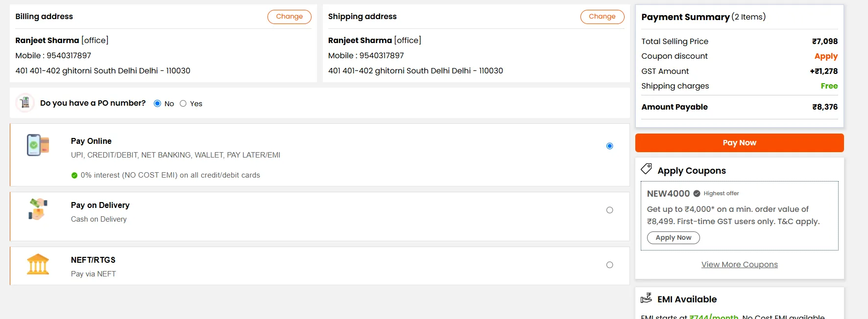Click the green check next to 0% interest
The image size is (868, 319).
[x=74, y=175]
